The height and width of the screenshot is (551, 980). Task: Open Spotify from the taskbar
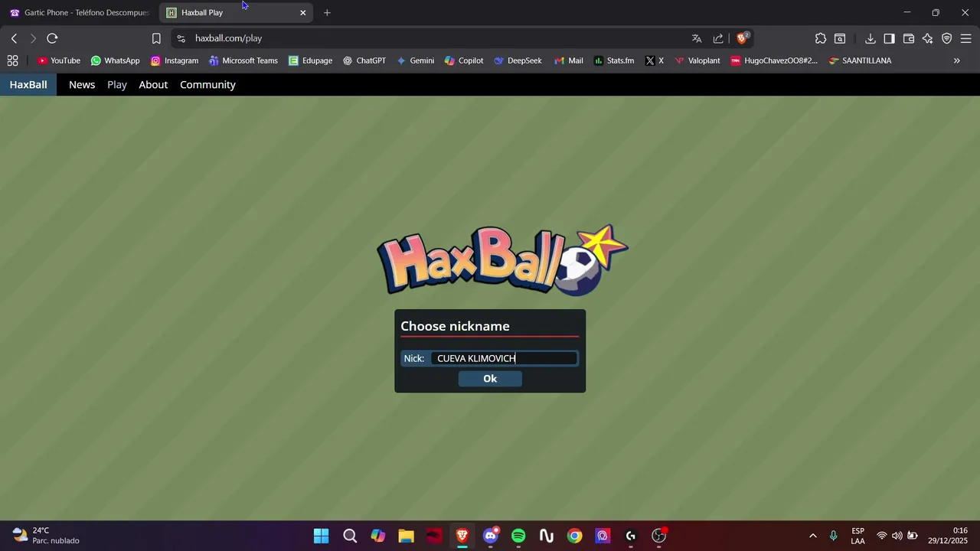[518, 536]
